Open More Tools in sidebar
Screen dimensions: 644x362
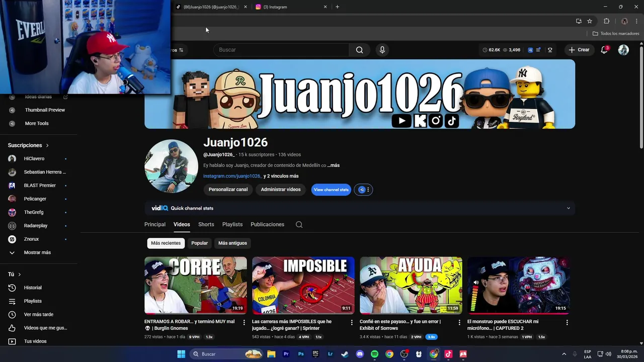click(36, 123)
